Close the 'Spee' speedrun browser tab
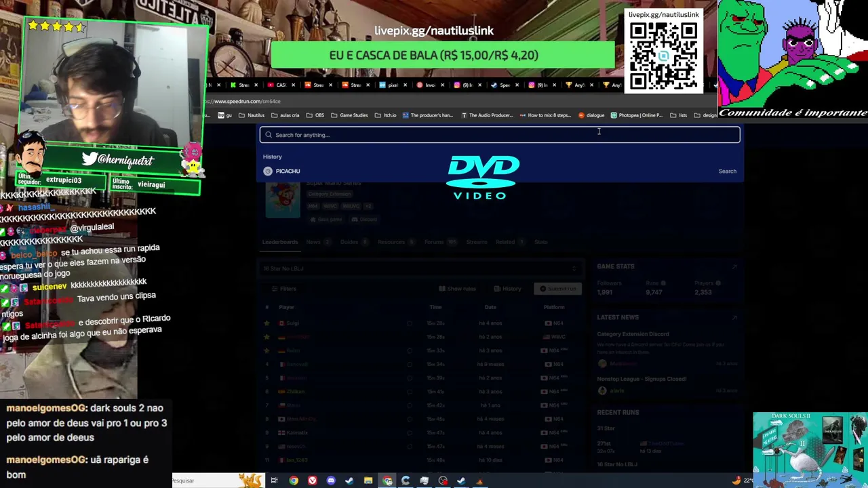 [517, 85]
